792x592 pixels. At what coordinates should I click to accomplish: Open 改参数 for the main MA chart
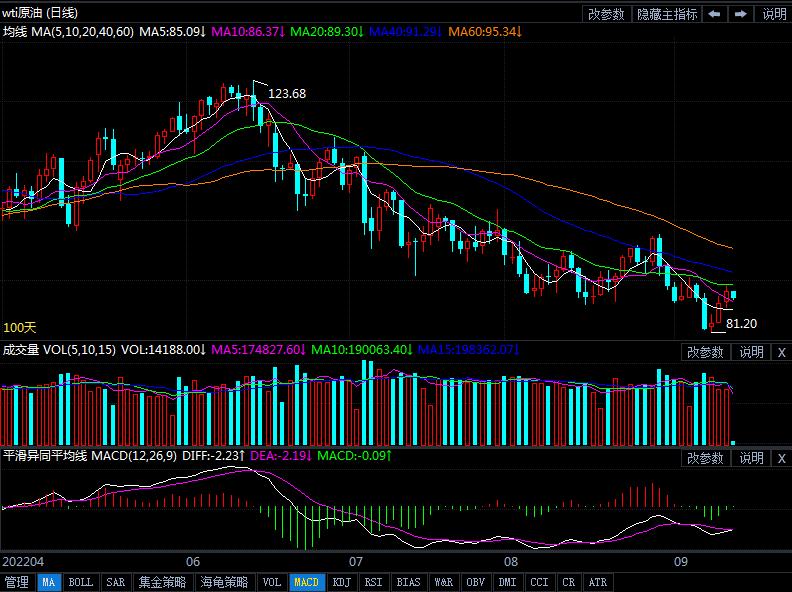point(606,14)
